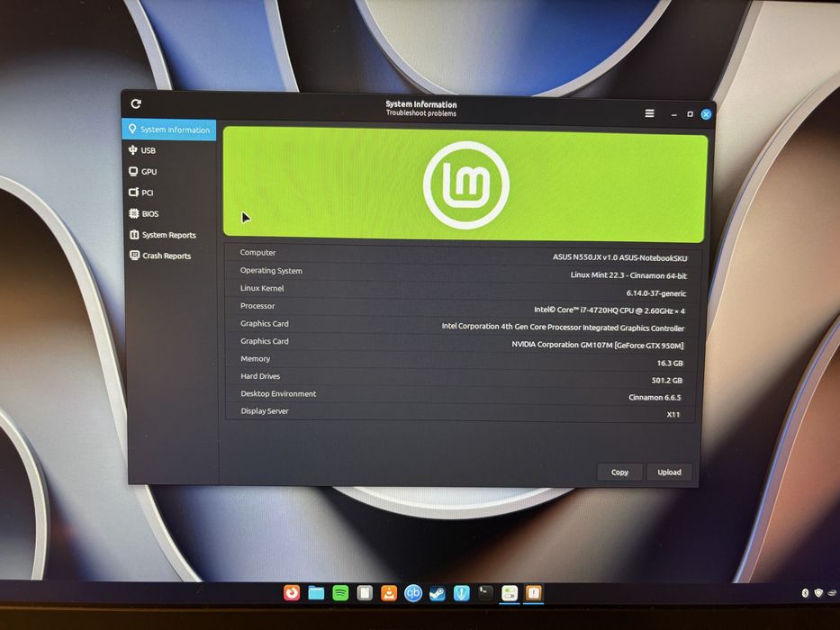
Task: Close the System Information window
Action: pyautogui.click(x=706, y=114)
